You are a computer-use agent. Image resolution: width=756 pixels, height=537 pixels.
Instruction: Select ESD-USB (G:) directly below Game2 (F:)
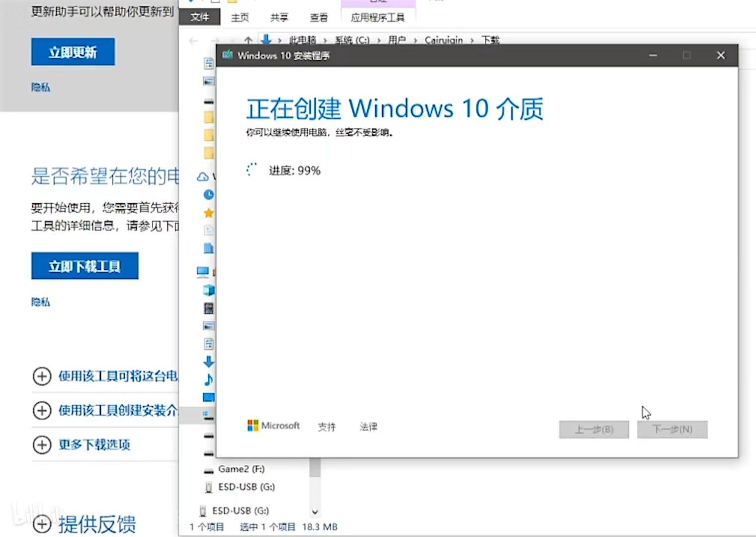click(241, 487)
